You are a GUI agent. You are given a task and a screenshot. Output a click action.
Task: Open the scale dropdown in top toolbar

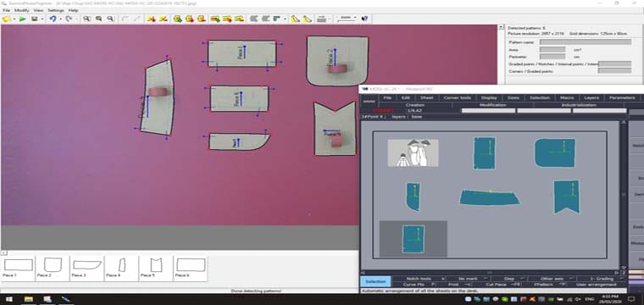[347, 19]
